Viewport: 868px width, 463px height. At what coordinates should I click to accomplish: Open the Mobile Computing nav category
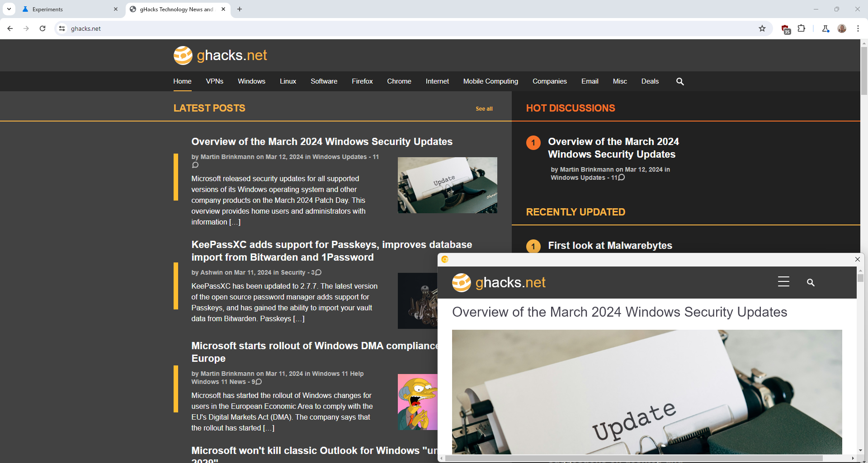[491, 81]
